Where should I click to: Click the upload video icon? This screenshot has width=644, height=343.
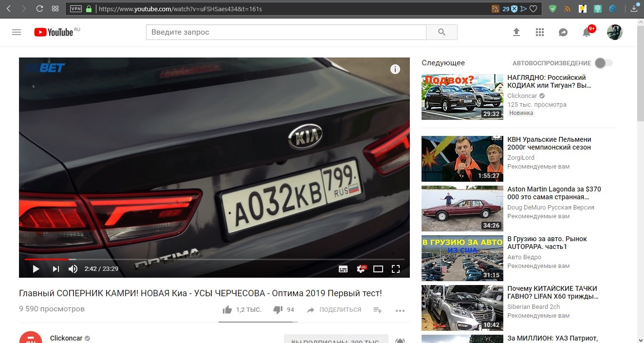pos(516,32)
